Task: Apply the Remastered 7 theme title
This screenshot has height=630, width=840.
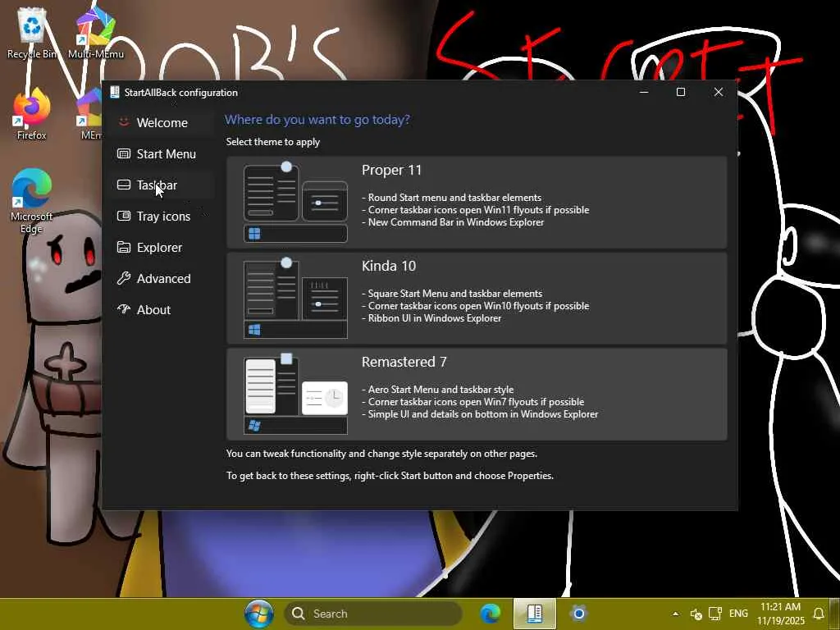Action: point(404,362)
